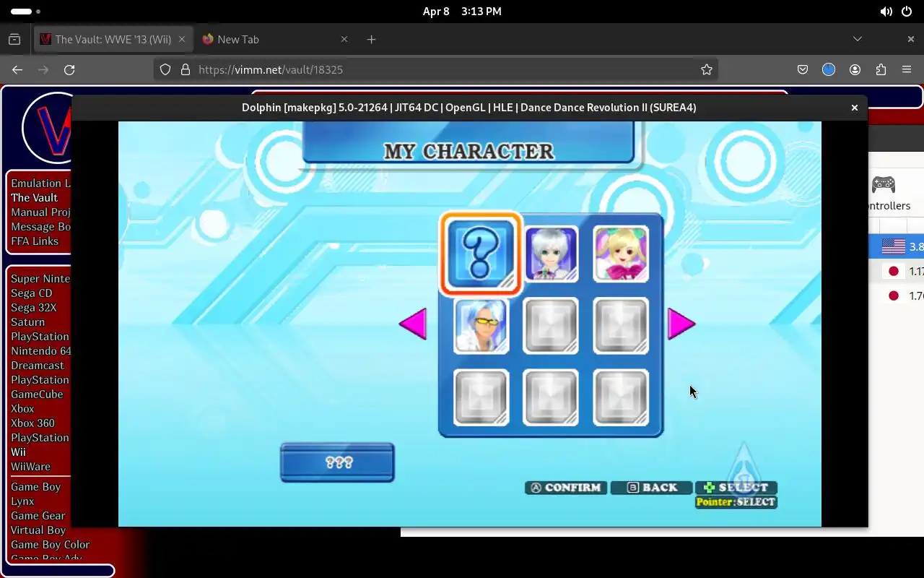Open the Xbox 360 sidebar link
This screenshot has width=924, height=578.
(x=32, y=423)
